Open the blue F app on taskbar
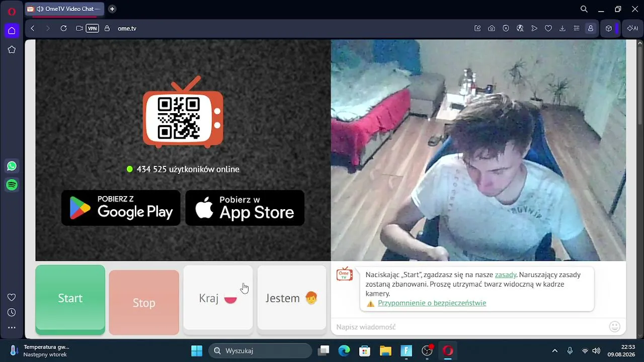 (406, 350)
